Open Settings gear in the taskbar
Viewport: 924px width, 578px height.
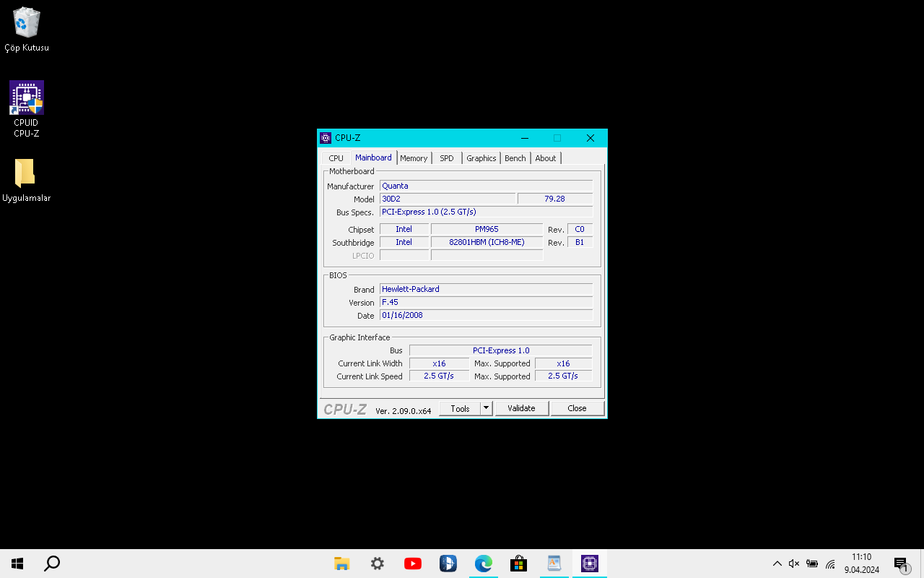click(378, 564)
